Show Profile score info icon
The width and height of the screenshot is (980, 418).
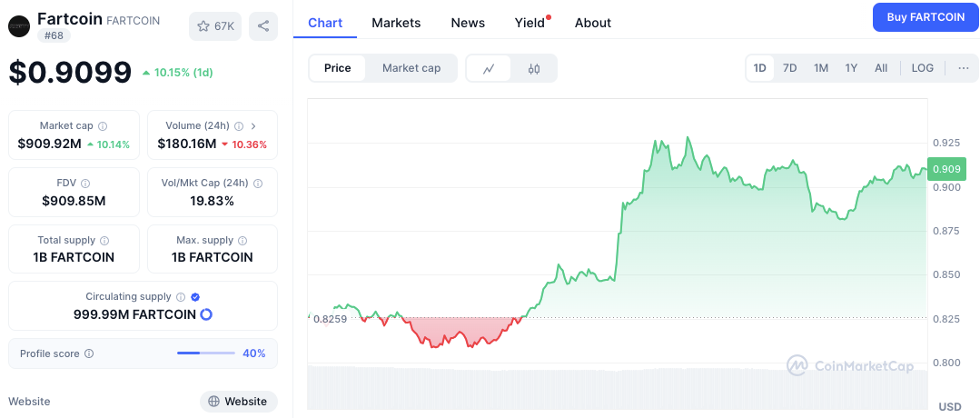click(89, 353)
